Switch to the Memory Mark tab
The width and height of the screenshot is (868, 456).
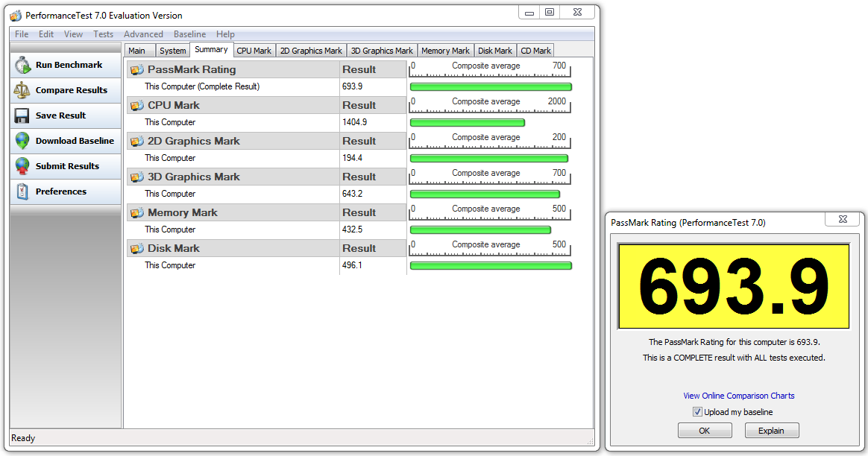(x=446, y=51)
